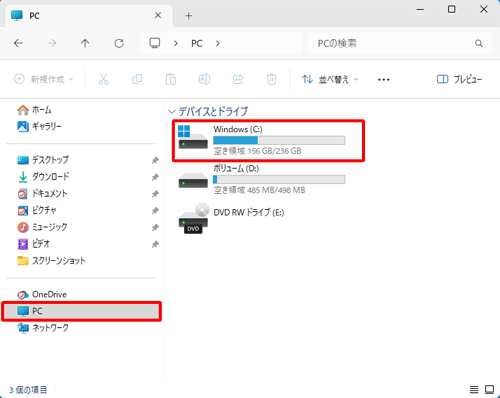Focus the PCの検索 search box
This screenshot has width=500, height=398.
click(x=399, y=43)
